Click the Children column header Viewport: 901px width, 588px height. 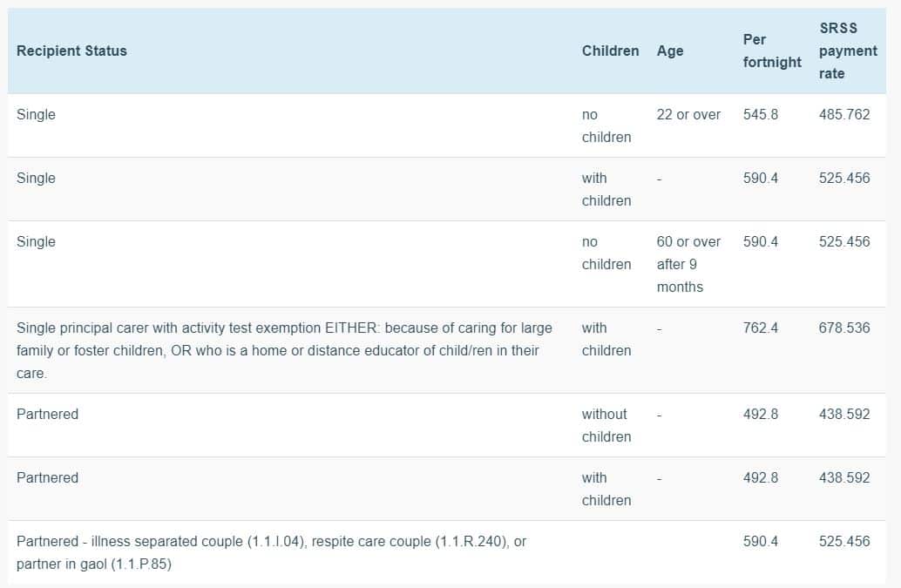point(610,51)
